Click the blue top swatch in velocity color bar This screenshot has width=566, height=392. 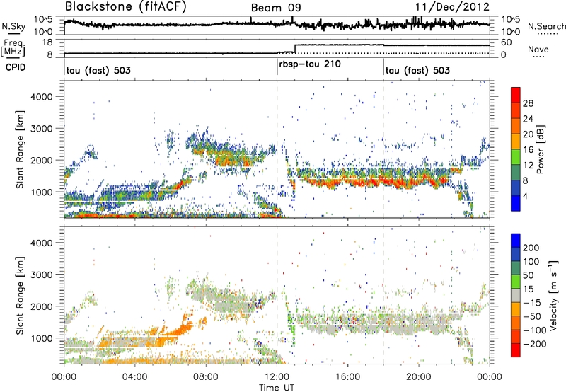[x=516, y=241]
